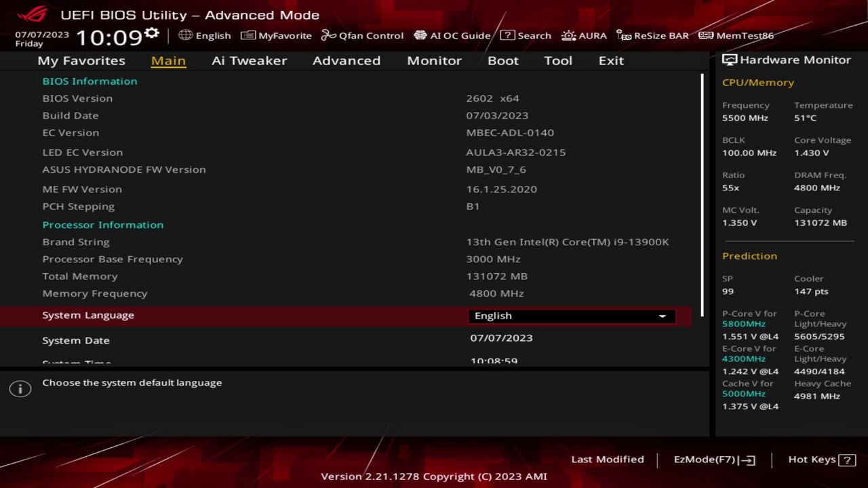Image resolution: width=868 pixels, height=488 pixels.
Task: Open the System Language dropdown
Action: click(x=572, y=316)
